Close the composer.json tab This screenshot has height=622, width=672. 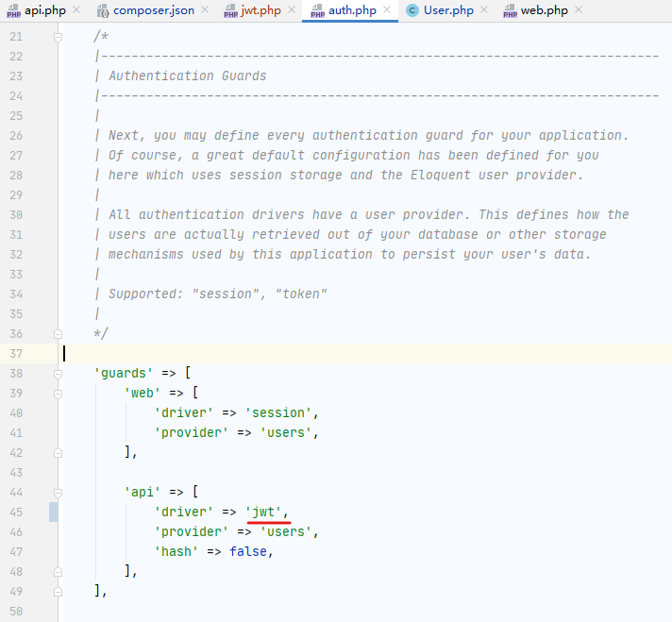(205, 9)
